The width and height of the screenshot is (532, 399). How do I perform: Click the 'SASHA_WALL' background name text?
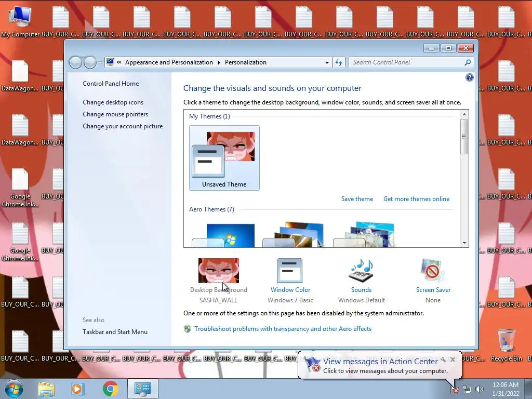218,300
